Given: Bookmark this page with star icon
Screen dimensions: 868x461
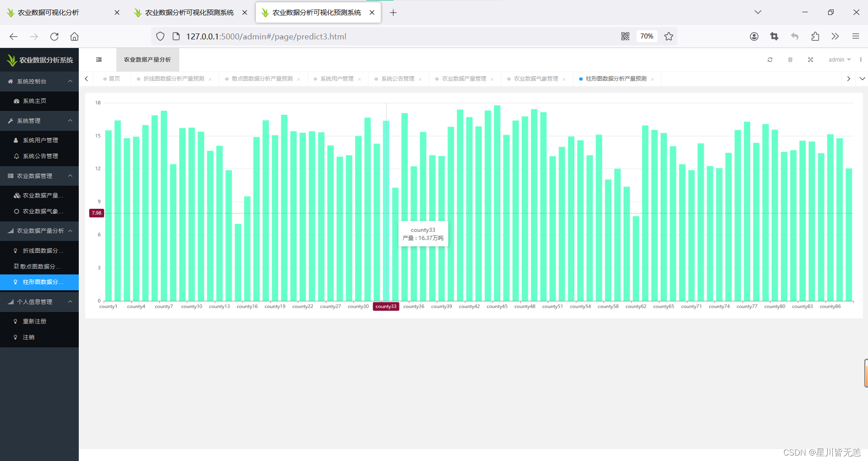Looking at the screenshot, I should [x=669, y=36].
